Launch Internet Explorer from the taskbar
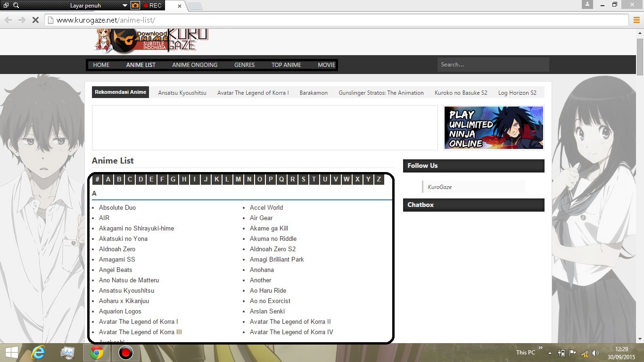 (39, 353)
